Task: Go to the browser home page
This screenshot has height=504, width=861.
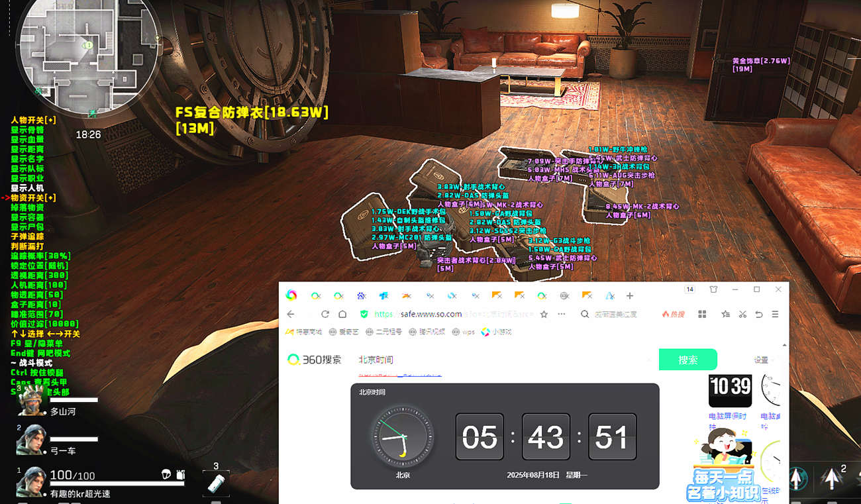Action: tap(342, 314)
